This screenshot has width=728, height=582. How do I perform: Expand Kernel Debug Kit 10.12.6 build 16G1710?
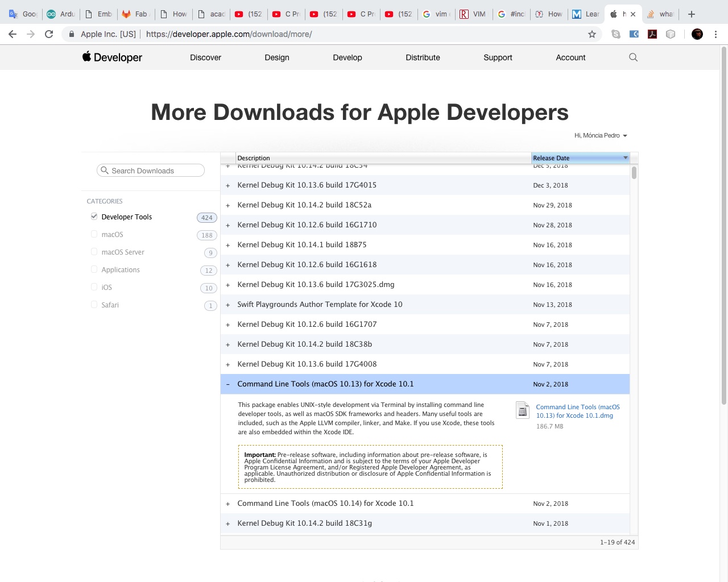pyautogui.click(x=228, y=225)
